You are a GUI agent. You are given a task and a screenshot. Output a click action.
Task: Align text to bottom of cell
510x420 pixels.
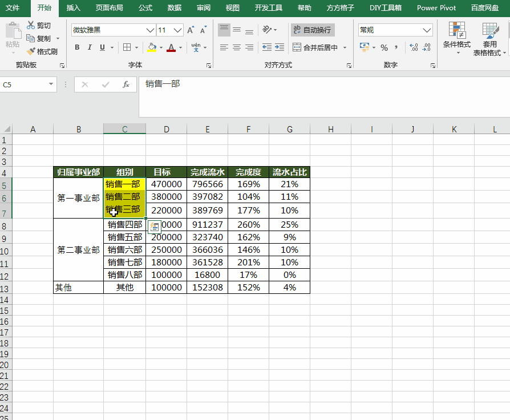(x=249, y=30)
